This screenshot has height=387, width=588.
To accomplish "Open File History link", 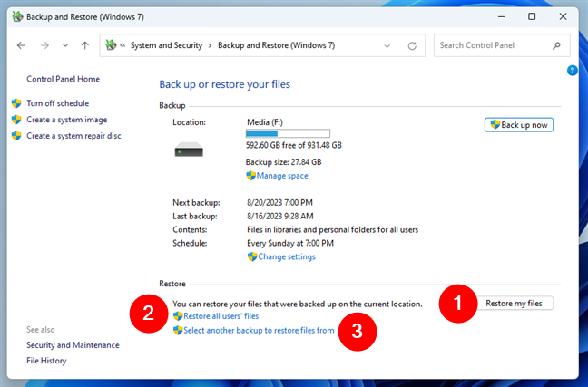I will pos(46,361).
